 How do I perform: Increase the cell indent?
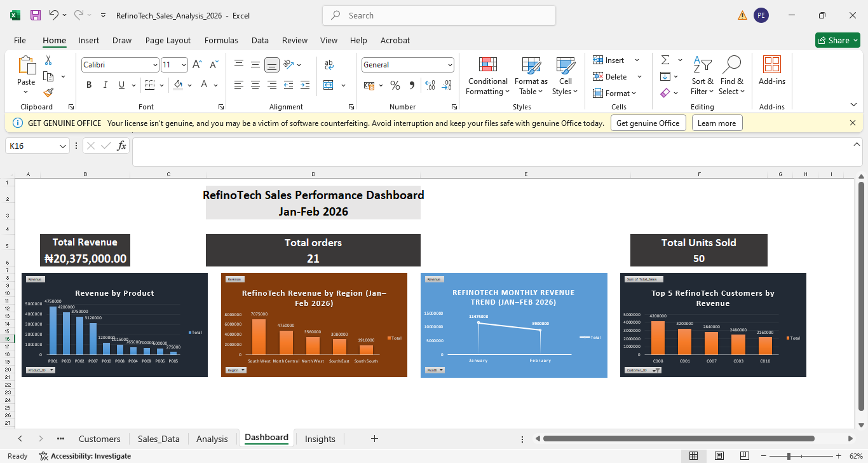tap(305, 85)
